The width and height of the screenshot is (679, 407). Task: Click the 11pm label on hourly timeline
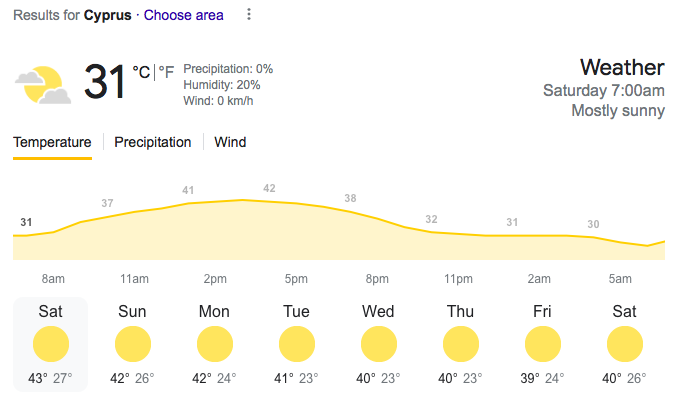coord(458,279)
